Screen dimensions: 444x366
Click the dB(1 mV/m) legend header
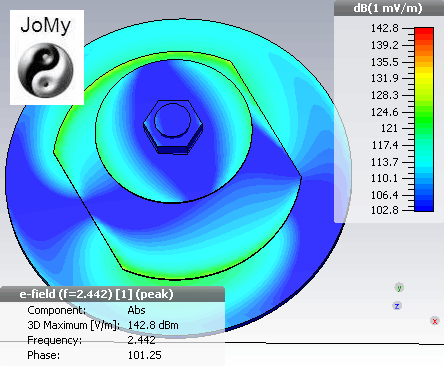389,8
